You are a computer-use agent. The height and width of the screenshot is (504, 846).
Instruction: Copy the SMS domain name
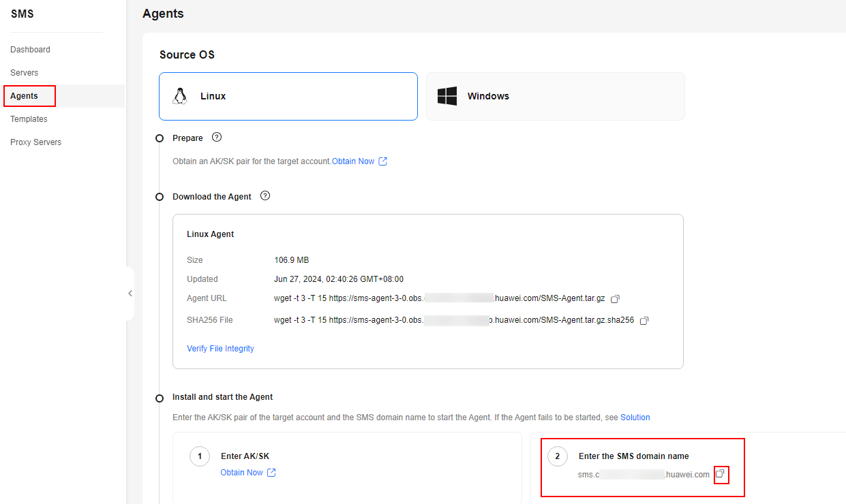[x=720, y=474]
